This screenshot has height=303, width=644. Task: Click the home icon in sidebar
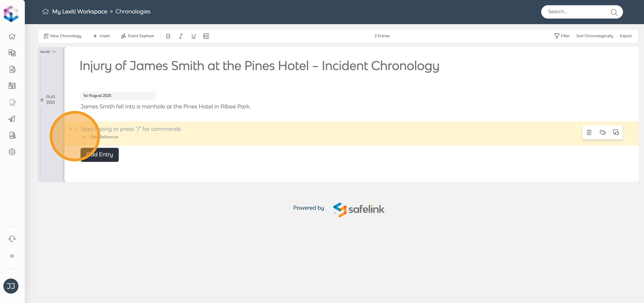point(12,37)
